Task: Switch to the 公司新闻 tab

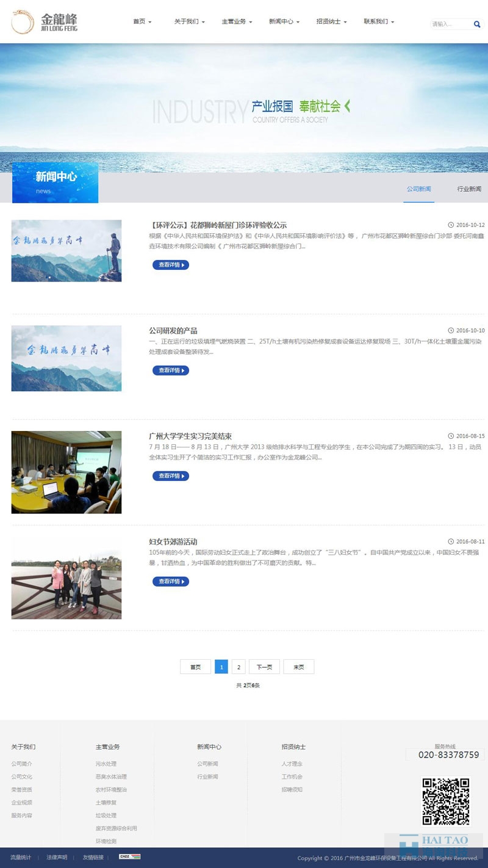Action: [x=419, y=189]
